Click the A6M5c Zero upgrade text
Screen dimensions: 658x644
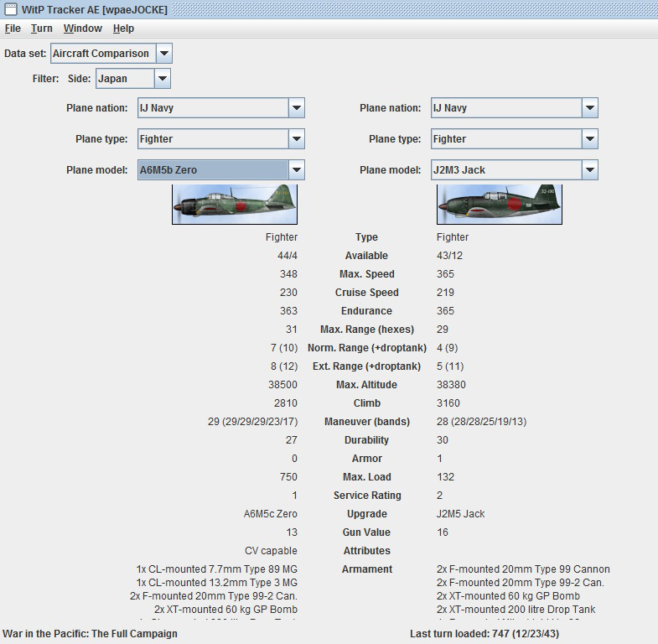pos(270,514)
